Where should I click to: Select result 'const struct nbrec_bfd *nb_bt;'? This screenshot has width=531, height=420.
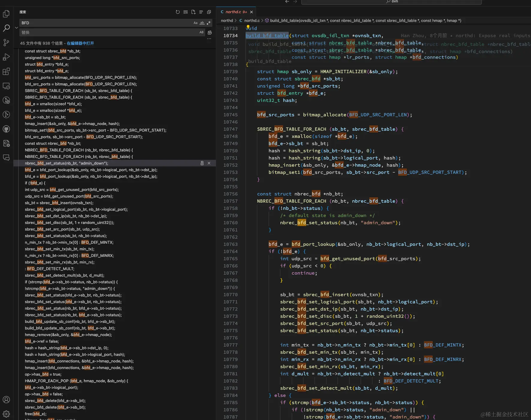(53, 143)
